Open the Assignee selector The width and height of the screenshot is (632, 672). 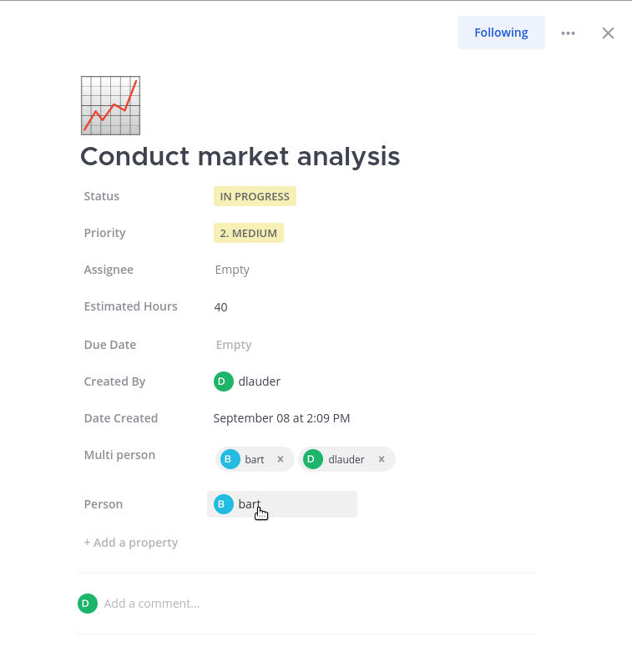[232, 270]
